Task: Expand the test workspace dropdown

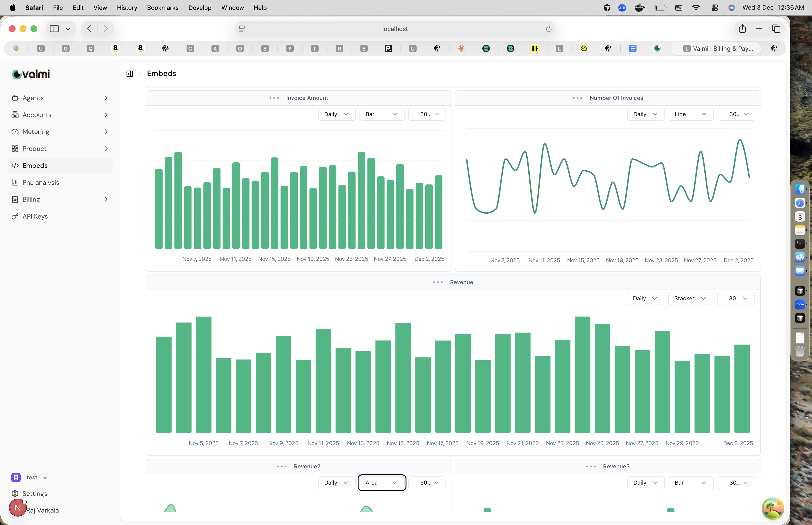Action: [x=45, y=477]
